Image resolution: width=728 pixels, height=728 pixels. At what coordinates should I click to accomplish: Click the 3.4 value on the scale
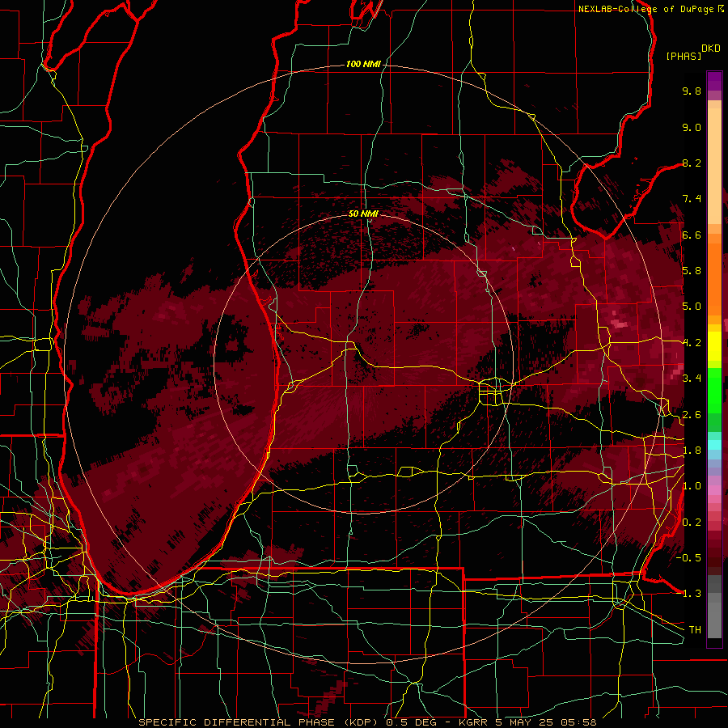pos(692,379)
